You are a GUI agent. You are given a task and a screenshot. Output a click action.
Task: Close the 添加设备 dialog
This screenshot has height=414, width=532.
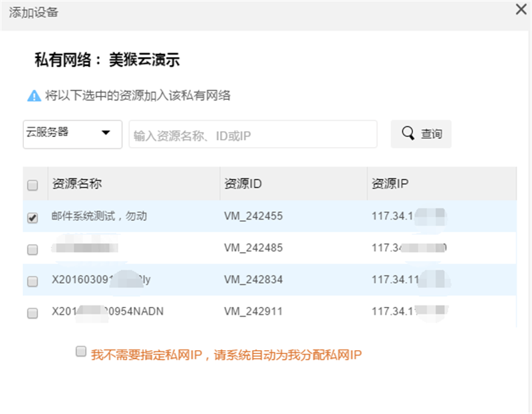[521, 9]
